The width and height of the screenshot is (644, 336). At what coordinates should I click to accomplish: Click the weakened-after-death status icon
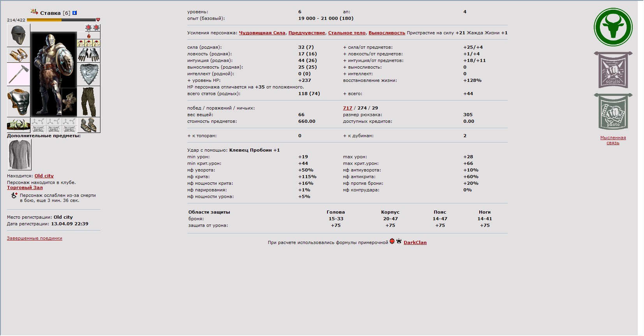14,196
